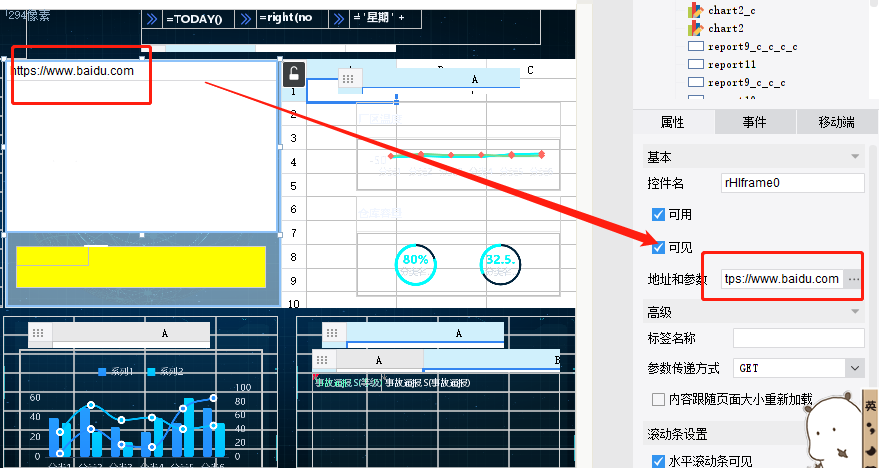This screenshot has height=468, width=879.
Task: Toggle the 可见 checkbox
Action: [658, 247]
